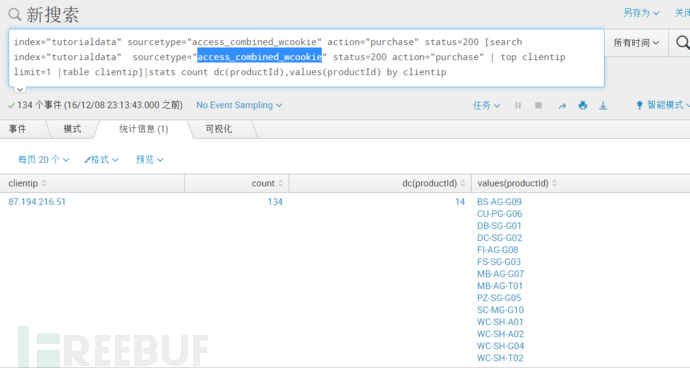690x375 pixels.
Task: Open the 所有时间 time range picker
Action: pos(636,43)
